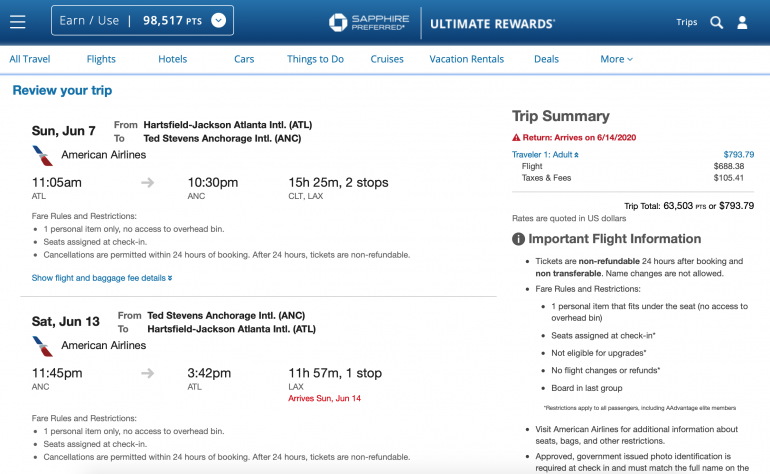Image resolution: width=770 pixels, height=474 pixels.
Task: Go to the Flights tab
Action: pos(101,59)
